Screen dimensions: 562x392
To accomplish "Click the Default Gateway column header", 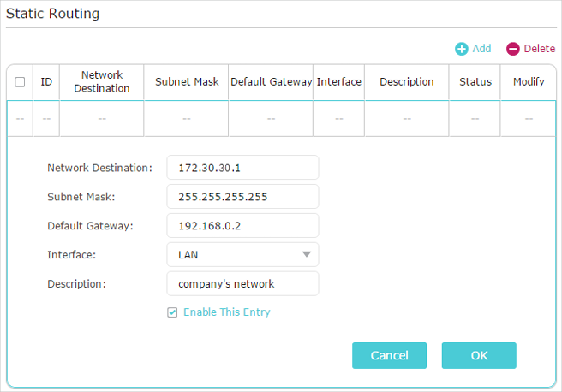I will tap(271, 82).
